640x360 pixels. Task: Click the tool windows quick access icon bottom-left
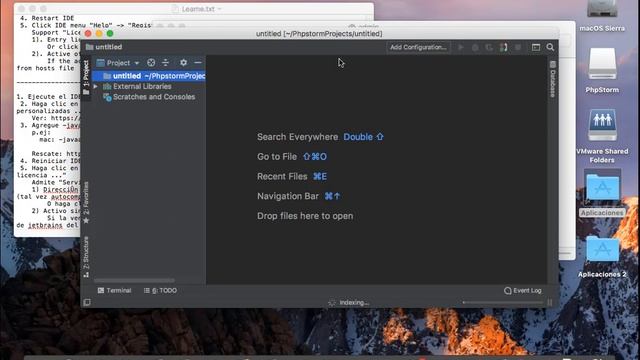pyautogui.click(x=87, y=302)
